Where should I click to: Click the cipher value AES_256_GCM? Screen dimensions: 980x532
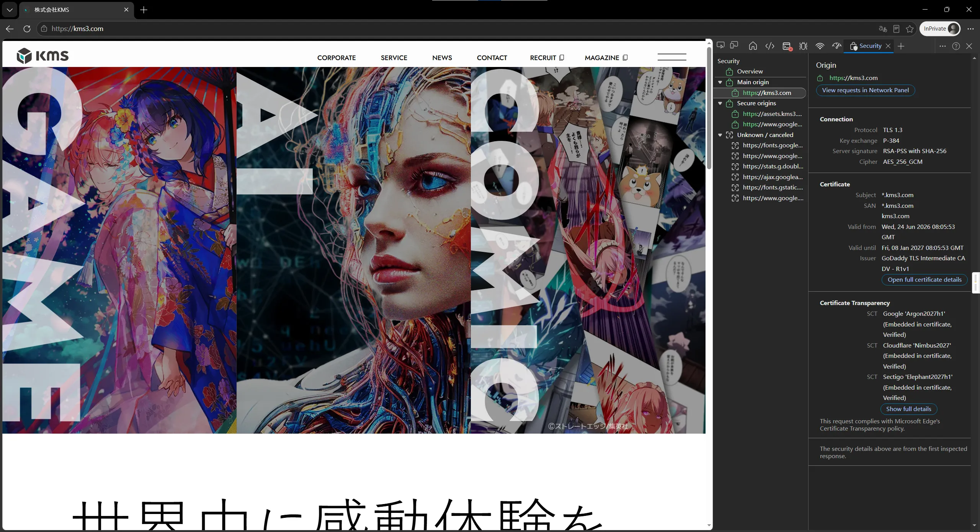(x=903, y=162)
